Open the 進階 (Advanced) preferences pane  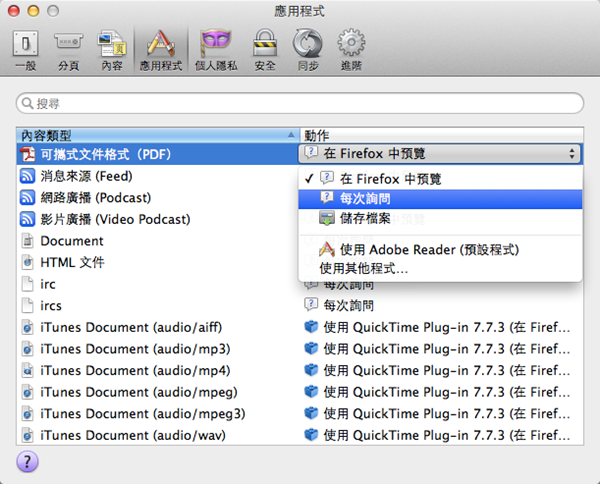[350, 49]
